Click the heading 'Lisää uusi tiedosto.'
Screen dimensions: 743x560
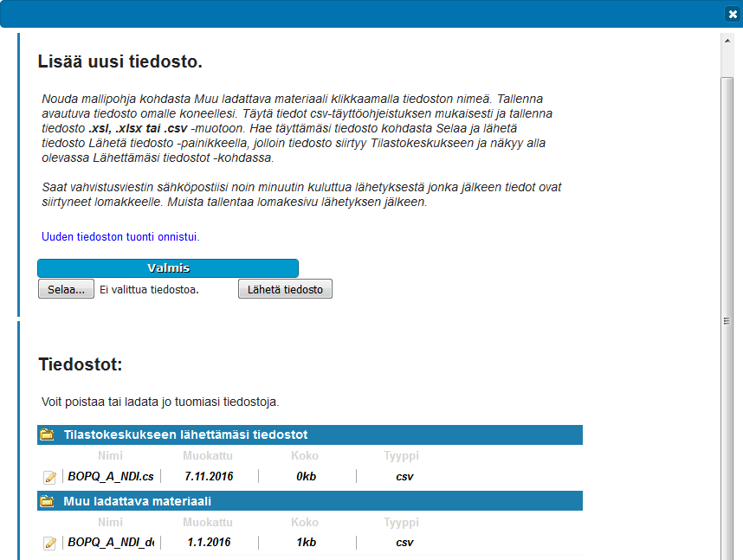(x=120, y=61)
